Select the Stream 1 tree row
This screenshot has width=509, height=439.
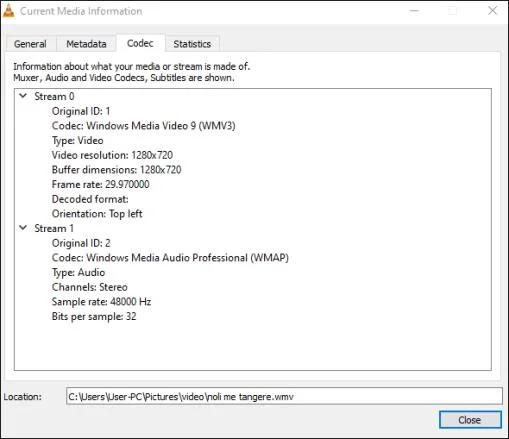[x=54, y=228]
